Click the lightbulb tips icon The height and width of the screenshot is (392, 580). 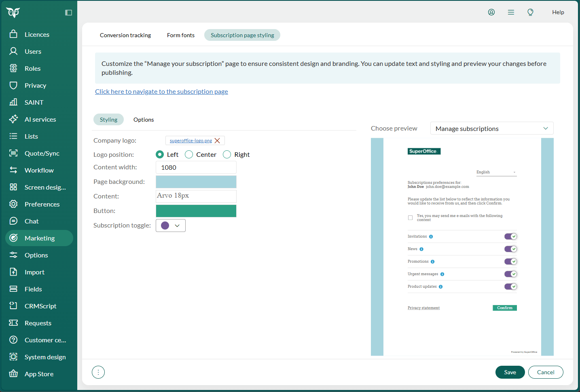point(531,12)
